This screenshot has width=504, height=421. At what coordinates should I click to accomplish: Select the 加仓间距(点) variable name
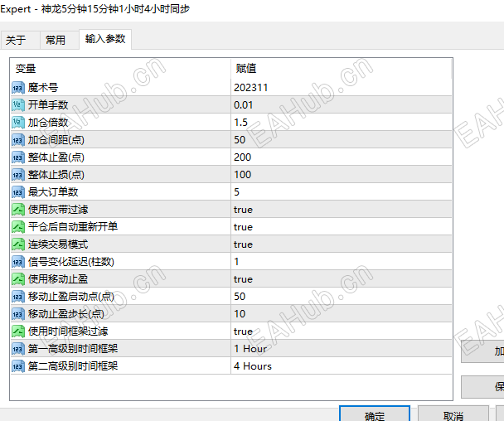[56, 140]
